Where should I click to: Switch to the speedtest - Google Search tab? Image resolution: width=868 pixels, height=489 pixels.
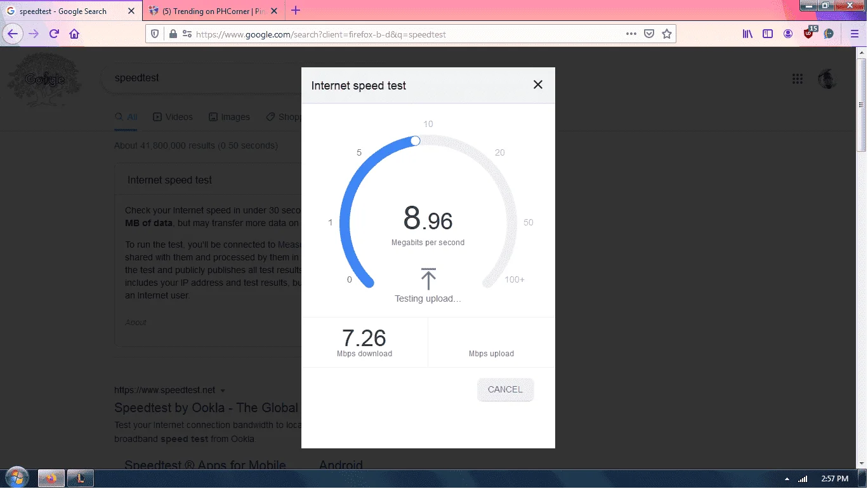(72, 11)
